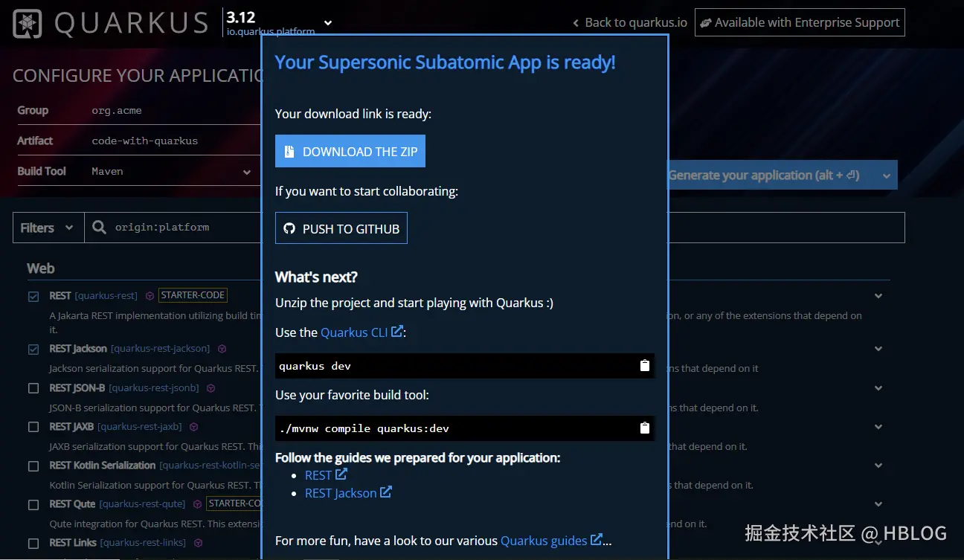Screen dimensions: 964x560
Task: Expand the REST JSON-B row chevron
Action: click(x=878, y=388)
